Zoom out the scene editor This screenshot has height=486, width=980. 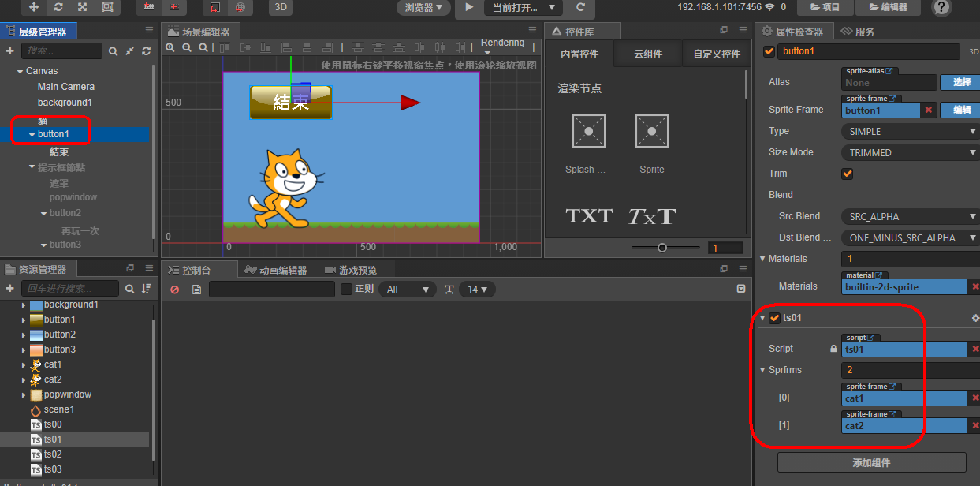point(186,47)
